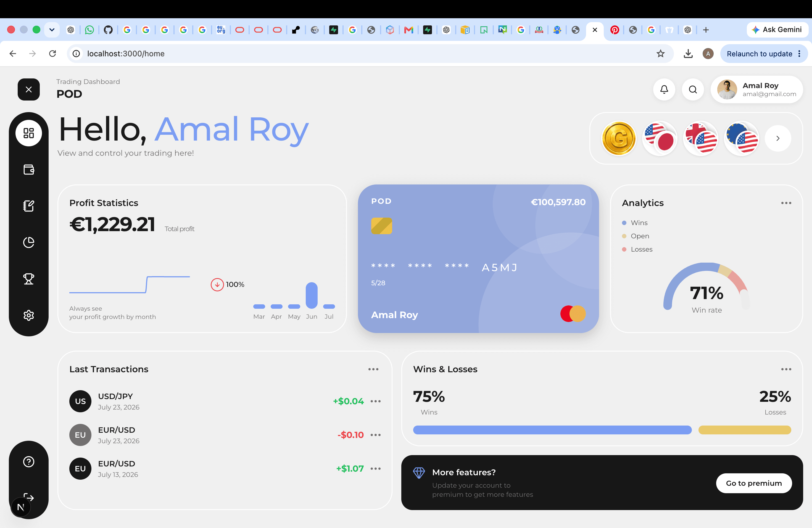Image resolution: width=812 pixels, height=528 pixels.
Task: Open Amal Roy profile card
Action: (757, 89)
